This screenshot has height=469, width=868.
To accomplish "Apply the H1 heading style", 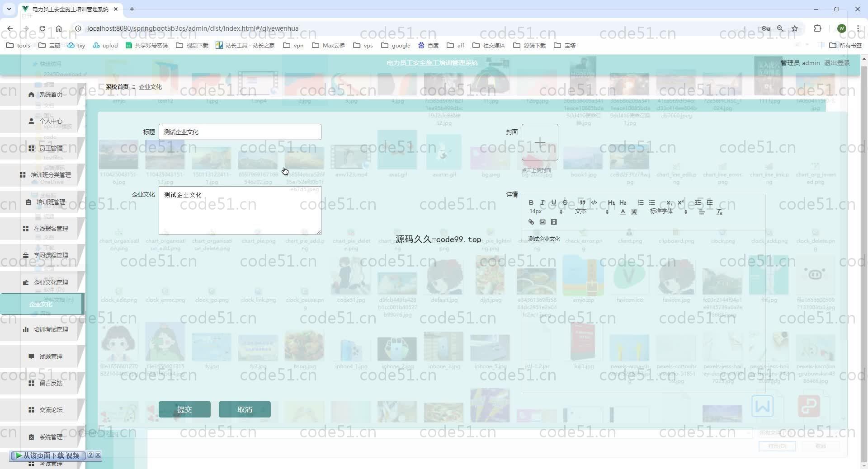I will pos(611,202).
